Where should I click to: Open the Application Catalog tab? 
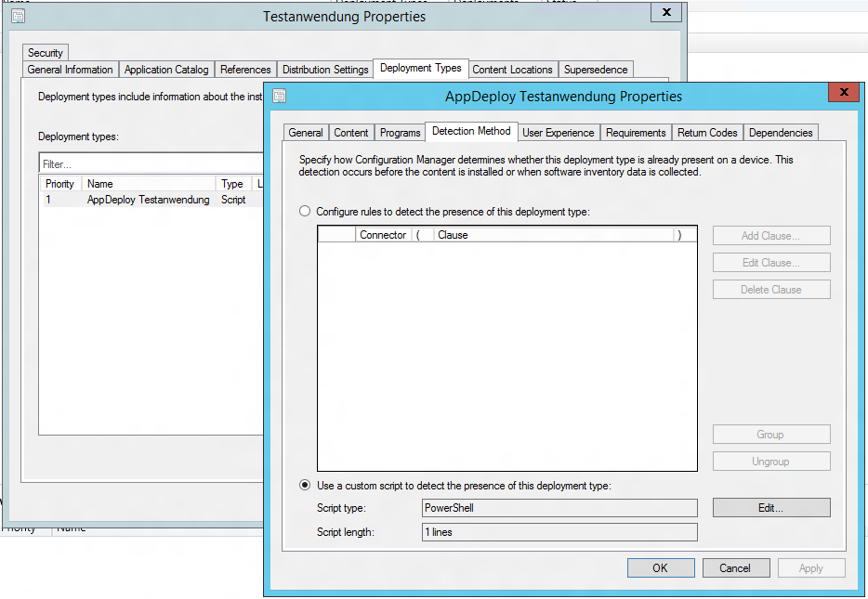click(x=166, y=70)
